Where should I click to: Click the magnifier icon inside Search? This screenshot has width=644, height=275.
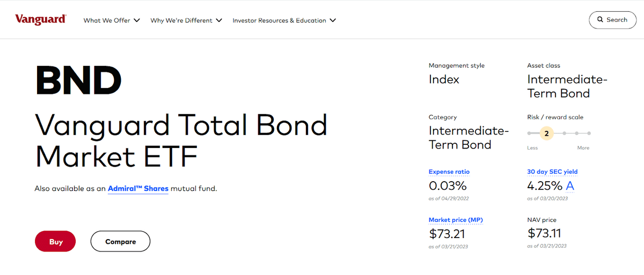[x=601, y=20]
